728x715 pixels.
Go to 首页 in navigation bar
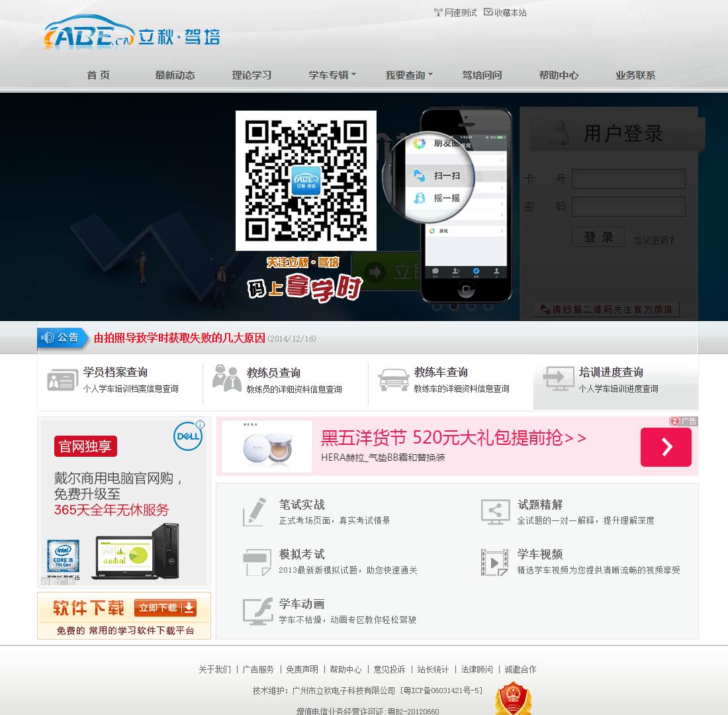99,75
